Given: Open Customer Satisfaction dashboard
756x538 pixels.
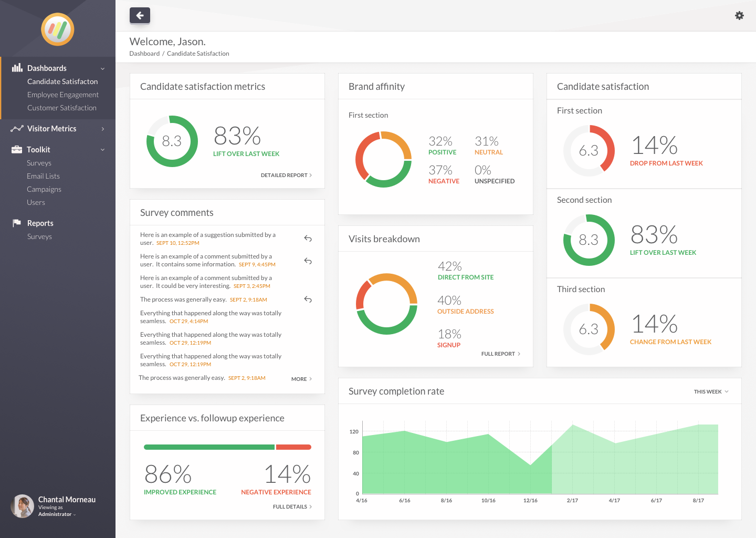Looking at the screenshot, I should [62, 108].
